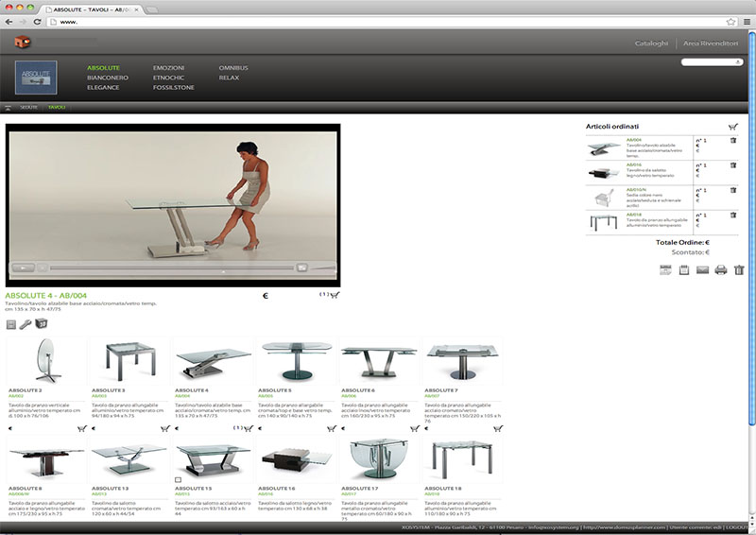Open the ABSOLUTE 15 table thumbnail
This screenshot has height=535, width=756.
click(213, 459)
